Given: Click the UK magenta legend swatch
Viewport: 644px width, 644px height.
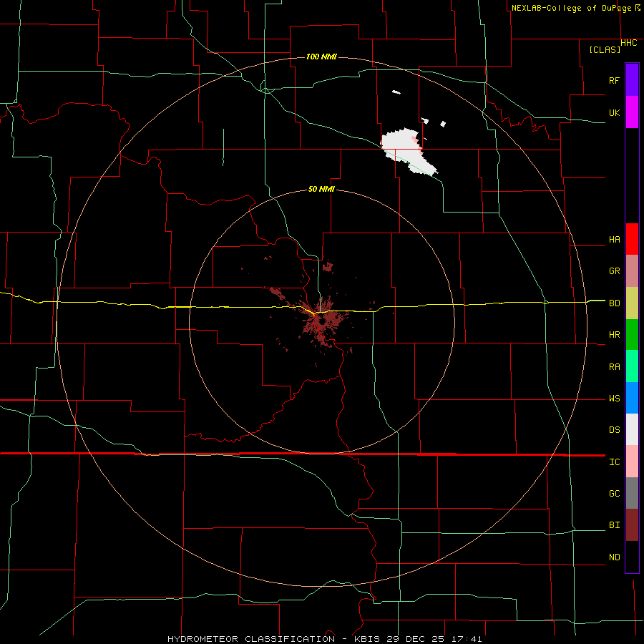Looking at the screenshot, I should 632,112.
